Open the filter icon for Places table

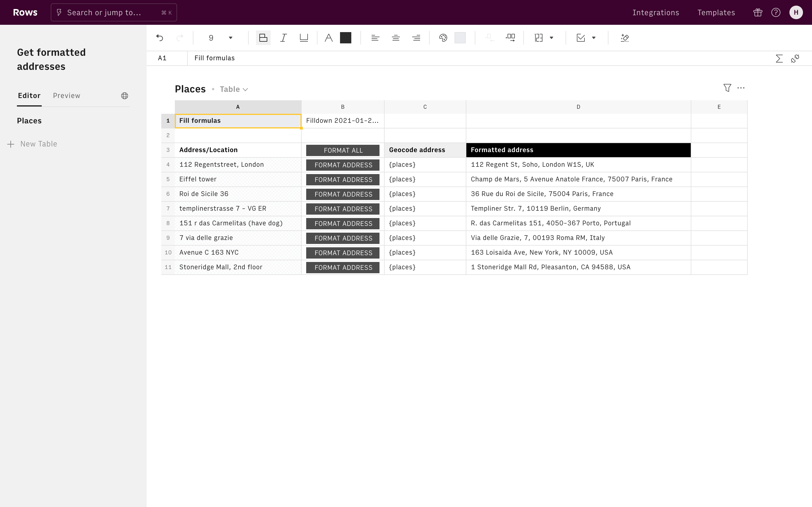(x=727, y=88)
